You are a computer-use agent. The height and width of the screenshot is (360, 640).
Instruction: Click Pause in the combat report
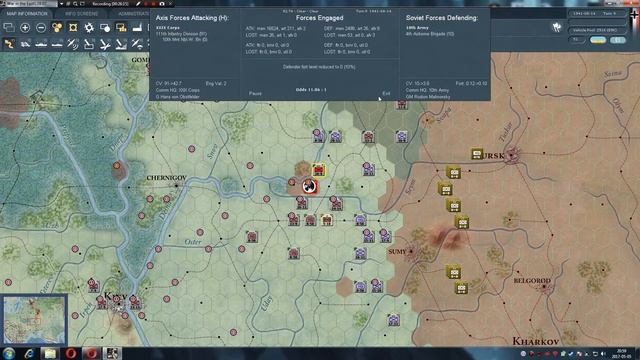255,93
